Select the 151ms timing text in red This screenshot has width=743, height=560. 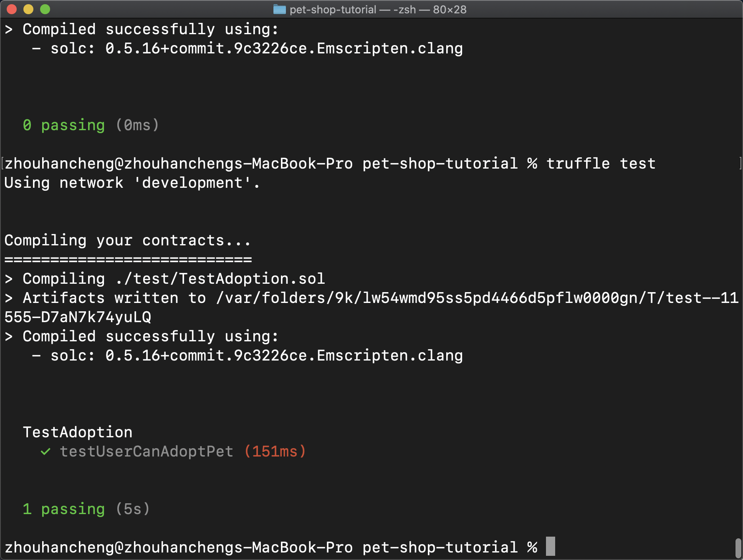pos(275,452)
